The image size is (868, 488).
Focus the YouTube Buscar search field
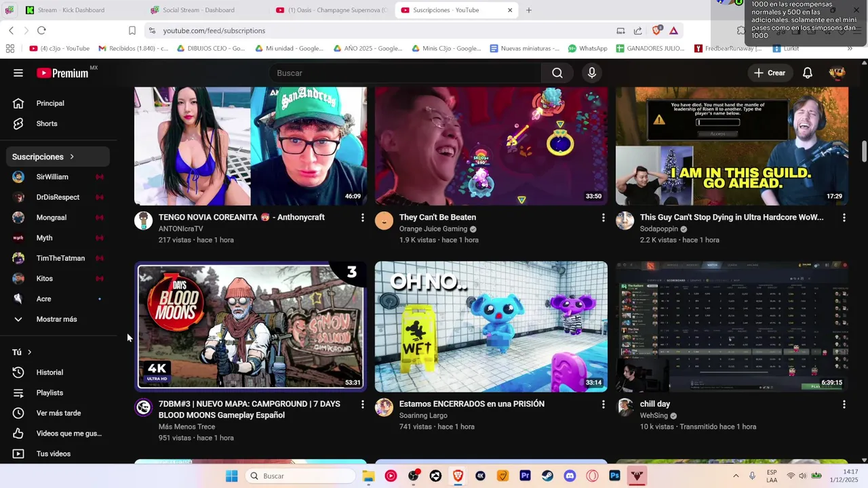[406, 73]
